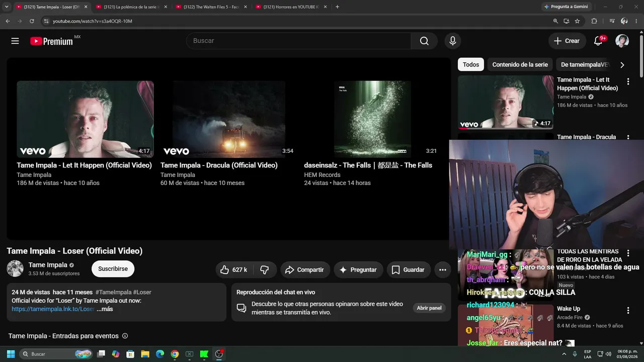The image size is (644, 362).
Task: Open a new browser tab
Action: click(337, 7)
